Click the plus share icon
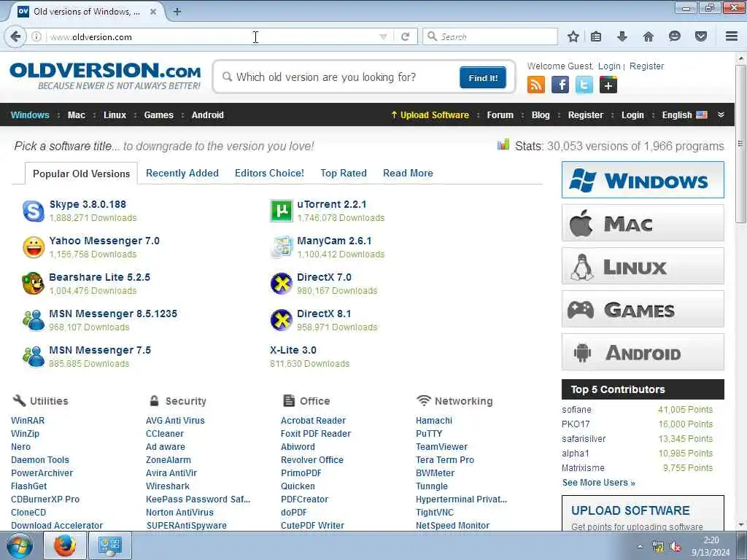Viewport: 747px width, 560px height. click(608, 85)
